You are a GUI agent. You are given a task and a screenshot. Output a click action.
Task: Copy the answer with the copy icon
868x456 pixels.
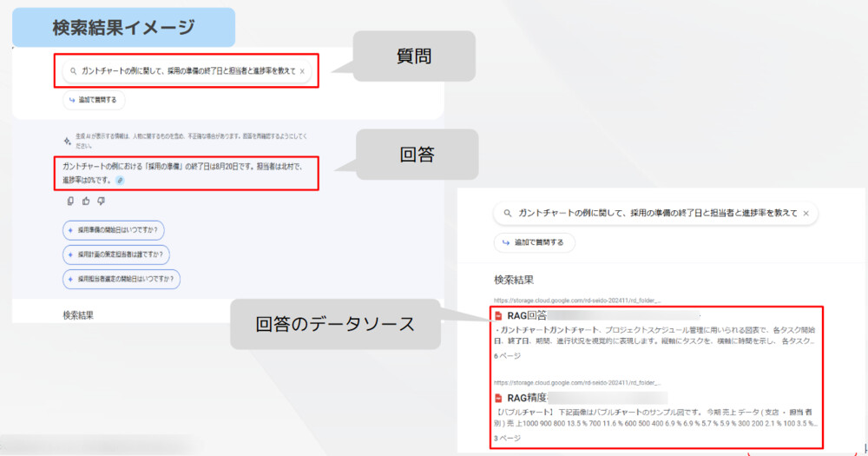coord(70,202)
